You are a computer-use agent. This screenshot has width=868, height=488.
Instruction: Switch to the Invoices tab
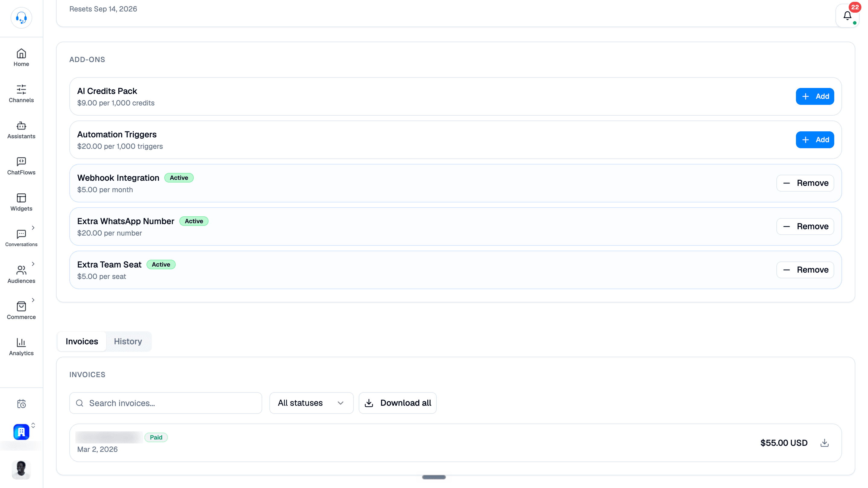pos(82,341)
